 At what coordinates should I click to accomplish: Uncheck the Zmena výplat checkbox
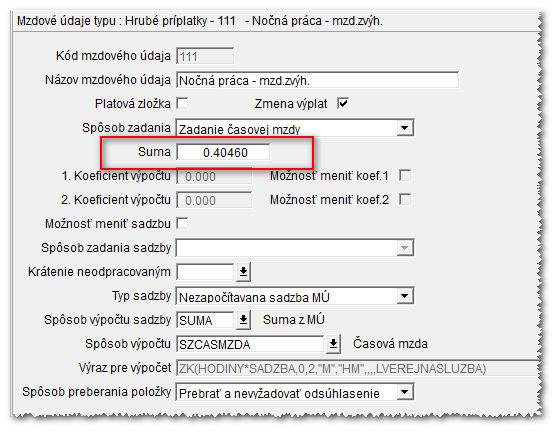[343, 104]
